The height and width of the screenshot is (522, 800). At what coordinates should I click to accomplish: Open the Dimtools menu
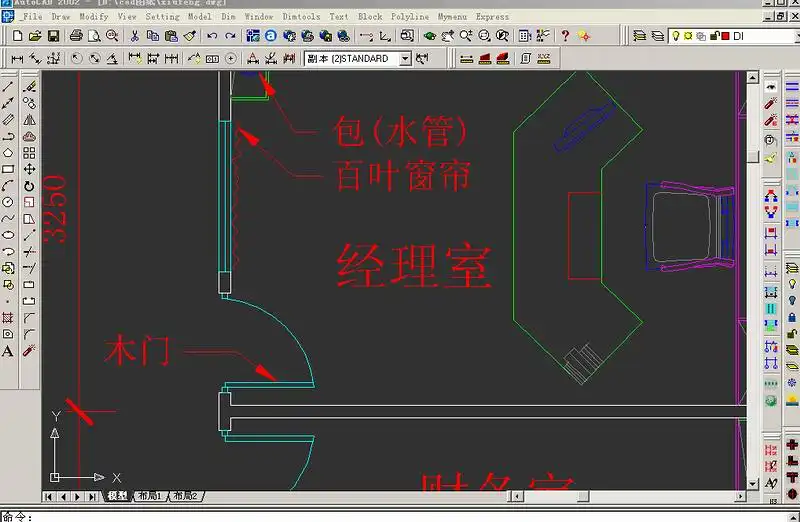point(302,16)
